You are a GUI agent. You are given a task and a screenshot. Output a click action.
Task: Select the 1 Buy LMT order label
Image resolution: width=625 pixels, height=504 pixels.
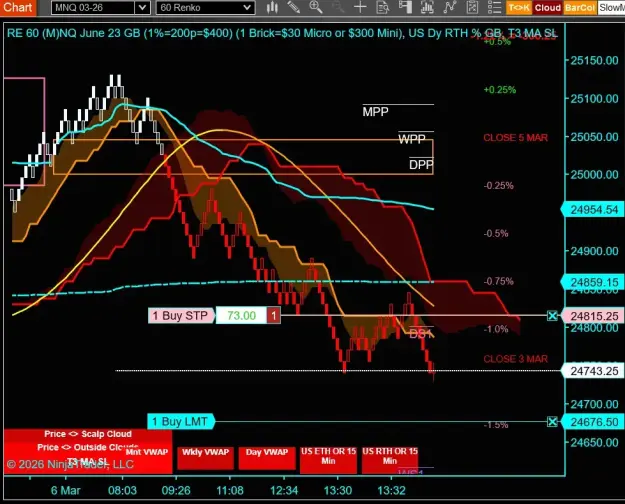pyautogui.click(x=181, y=421)
